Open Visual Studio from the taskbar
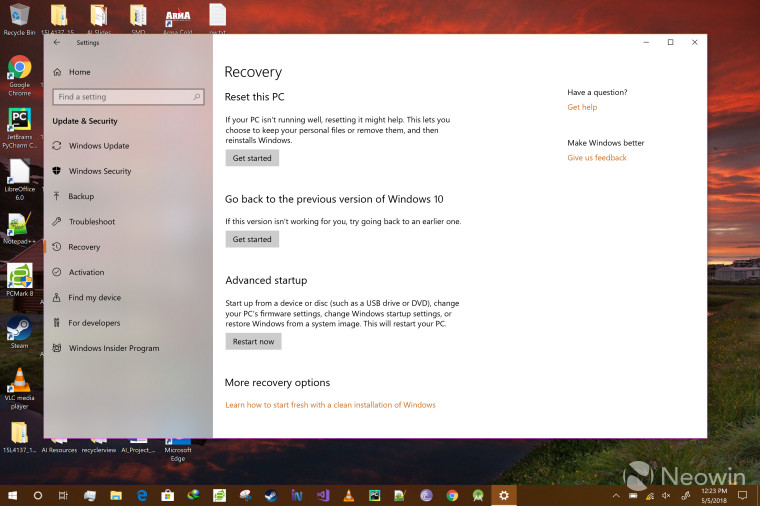 coord(323,495)
